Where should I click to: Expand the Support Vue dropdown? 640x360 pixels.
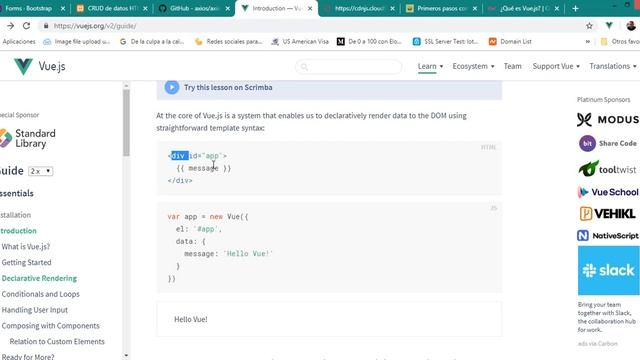pos(556,66)
